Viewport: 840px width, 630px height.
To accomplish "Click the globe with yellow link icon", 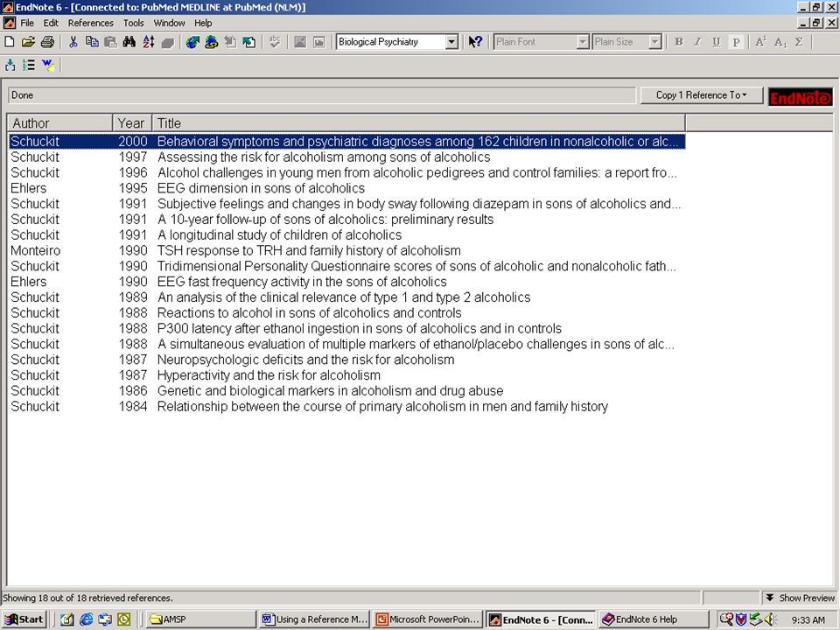I will (212, 42).
